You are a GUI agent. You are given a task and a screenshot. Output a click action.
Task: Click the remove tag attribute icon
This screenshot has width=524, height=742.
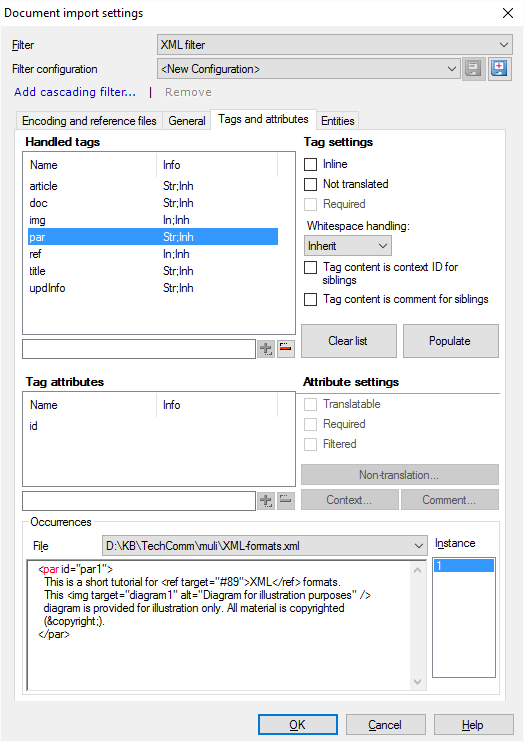point(285,501)
